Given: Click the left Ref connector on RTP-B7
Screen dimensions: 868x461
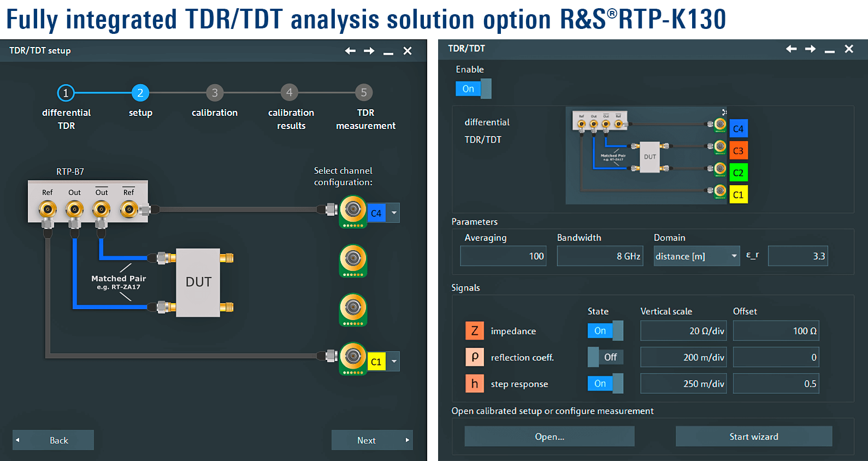Looking at the screenshot, I should [48, 209].
